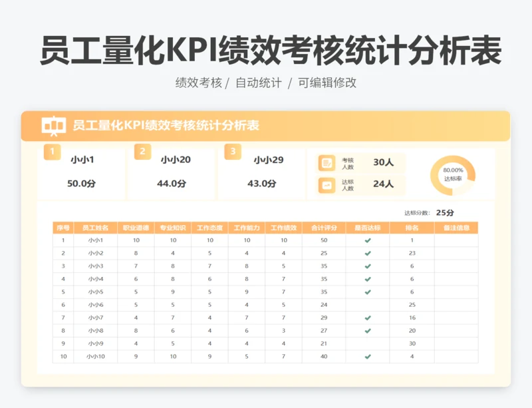This screenshot has height=408, width=532.
Task: Select the 工作能力 column header
Action: coord(247,228)
